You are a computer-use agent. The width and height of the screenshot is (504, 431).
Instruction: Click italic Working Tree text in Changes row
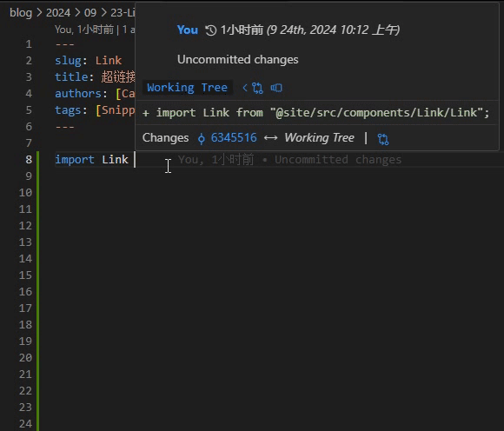319,138
